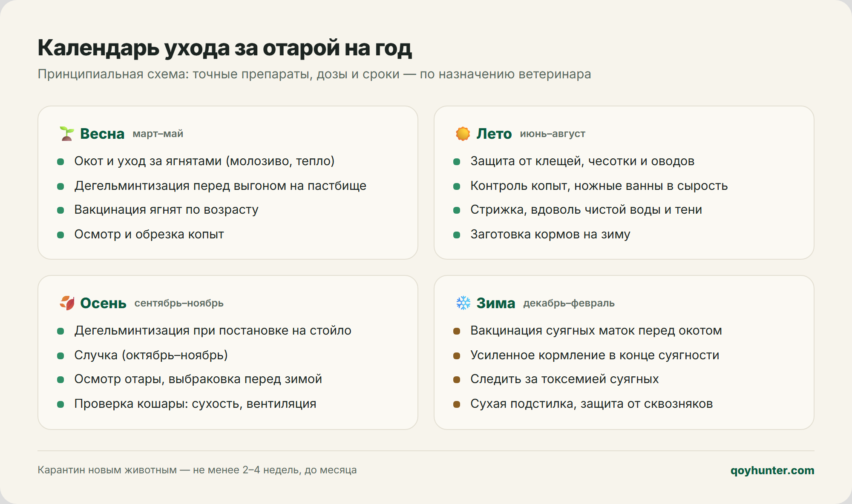Select Заготовка кормов на зиму

[x=550, y=235]
